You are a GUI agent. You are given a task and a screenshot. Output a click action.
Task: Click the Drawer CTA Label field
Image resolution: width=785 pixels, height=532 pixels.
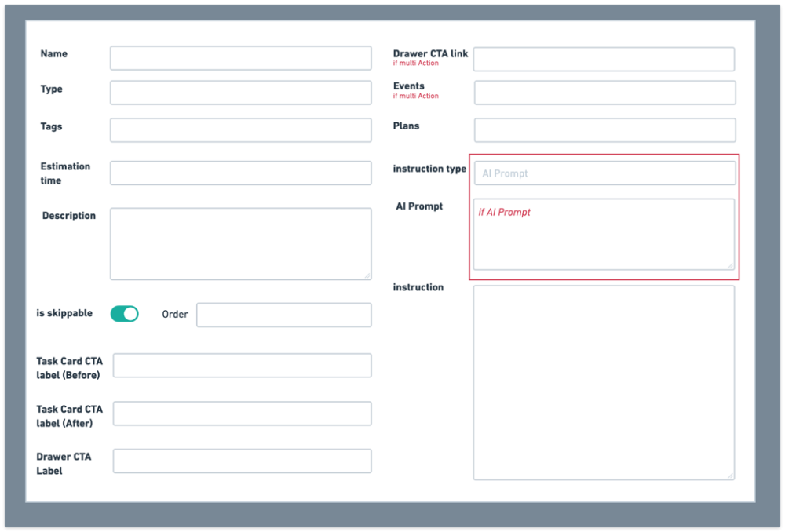(x=242, y=461)
